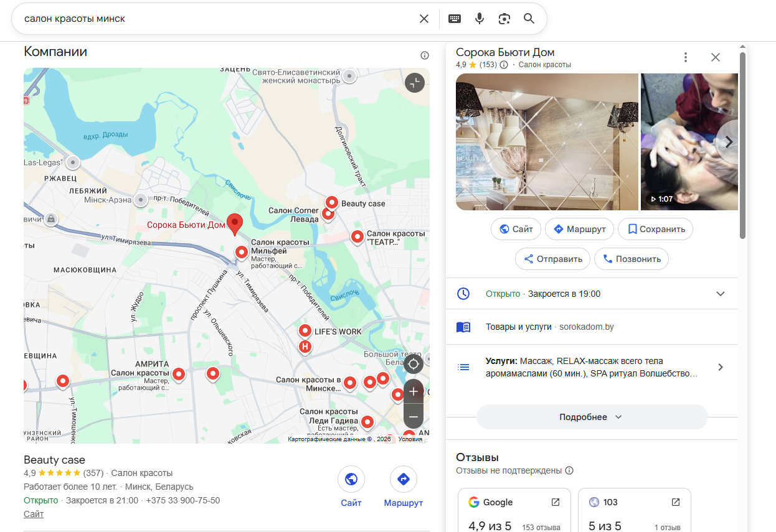Open the salon interior photo

point(547,142)
